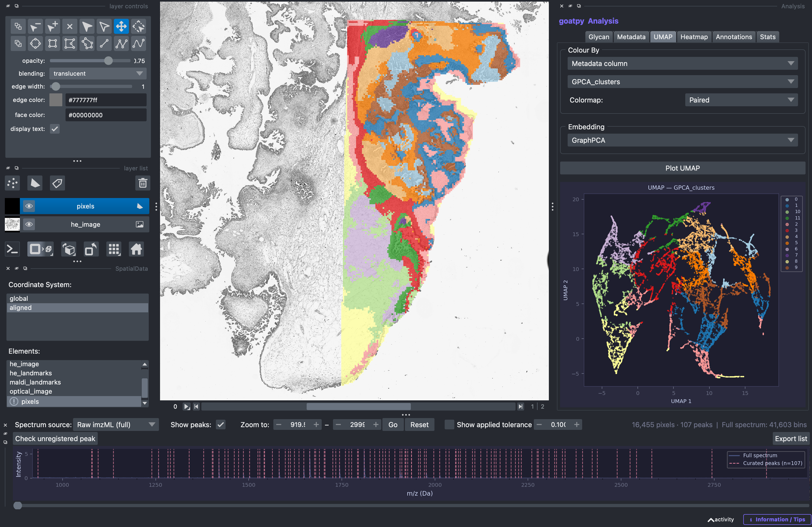This screenshot has width=812, height=527.
Task: Click the Export list button
Action: point(791,439)
